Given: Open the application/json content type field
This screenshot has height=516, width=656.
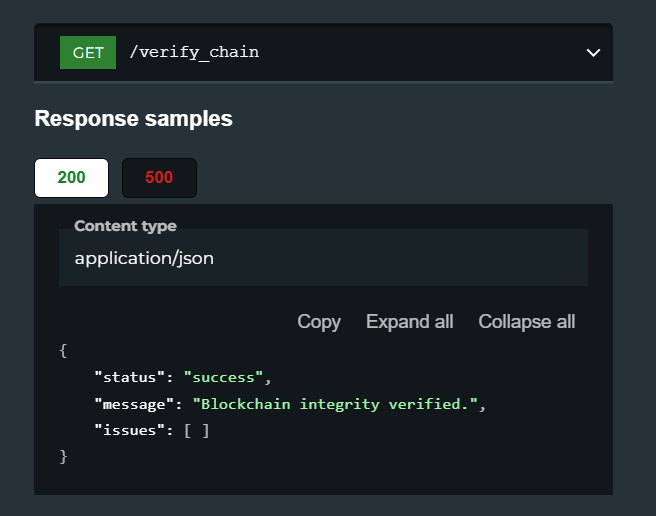Looking at the screenshot, I should pyautogui.click(x=323, y=257).
